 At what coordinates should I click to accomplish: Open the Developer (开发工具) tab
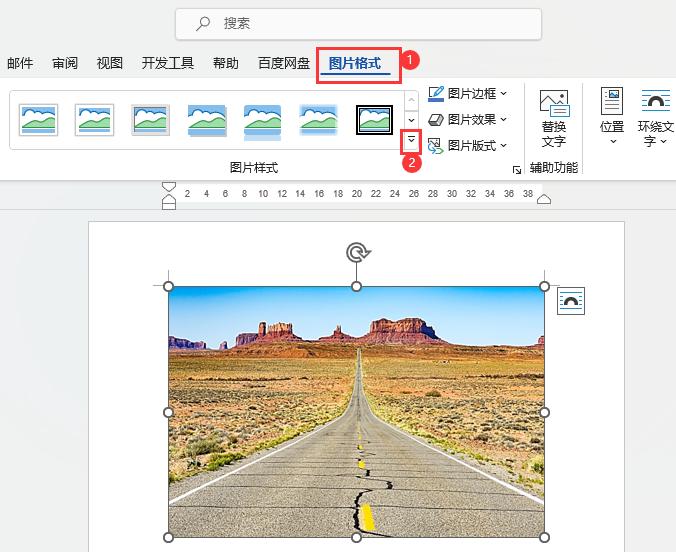point(168,63)
